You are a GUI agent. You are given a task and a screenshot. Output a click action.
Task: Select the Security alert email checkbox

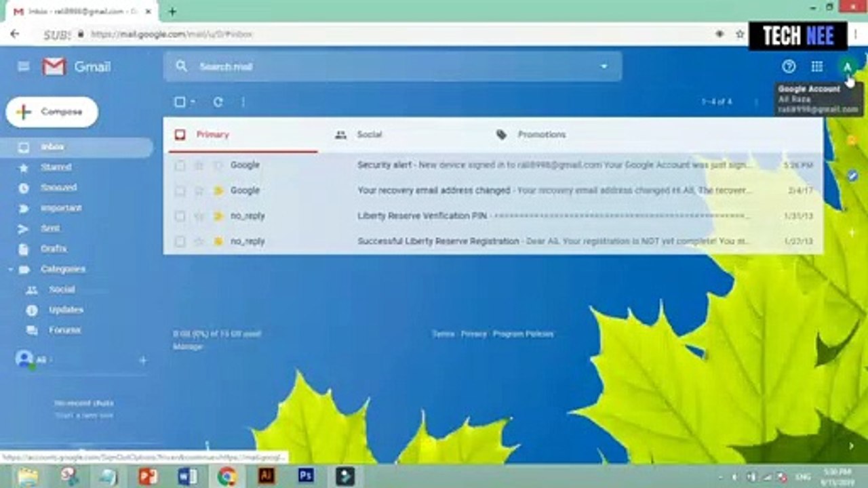coord(180,165)
